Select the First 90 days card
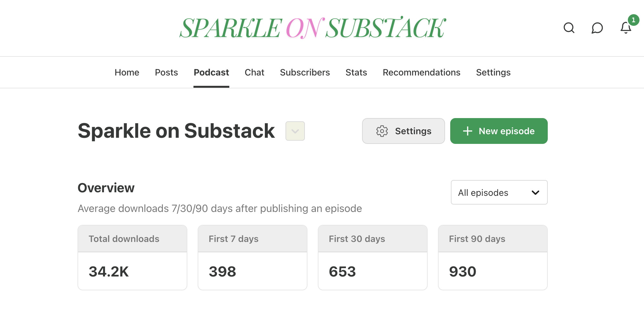The width and height of the screenshot is (644, 311). click(493, 257)
